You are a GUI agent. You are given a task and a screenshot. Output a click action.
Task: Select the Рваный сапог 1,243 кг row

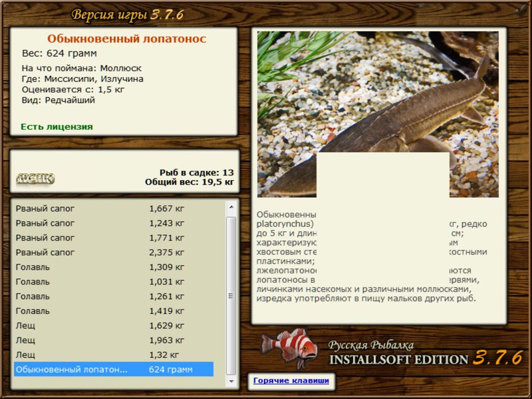pyautogui.click(x=114, y=223)
